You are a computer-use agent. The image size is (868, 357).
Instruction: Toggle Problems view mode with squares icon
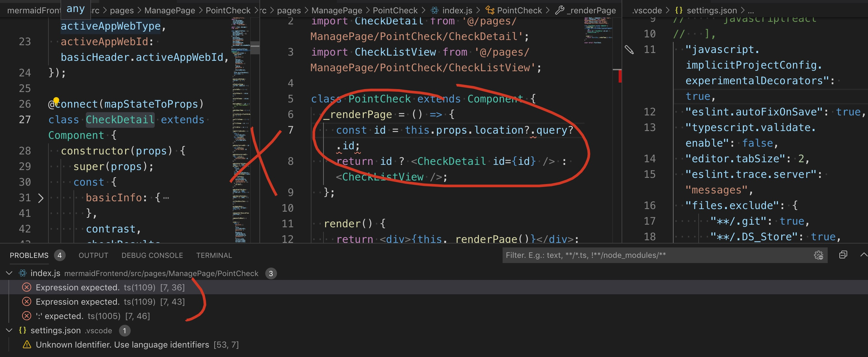tap(843, 255)
